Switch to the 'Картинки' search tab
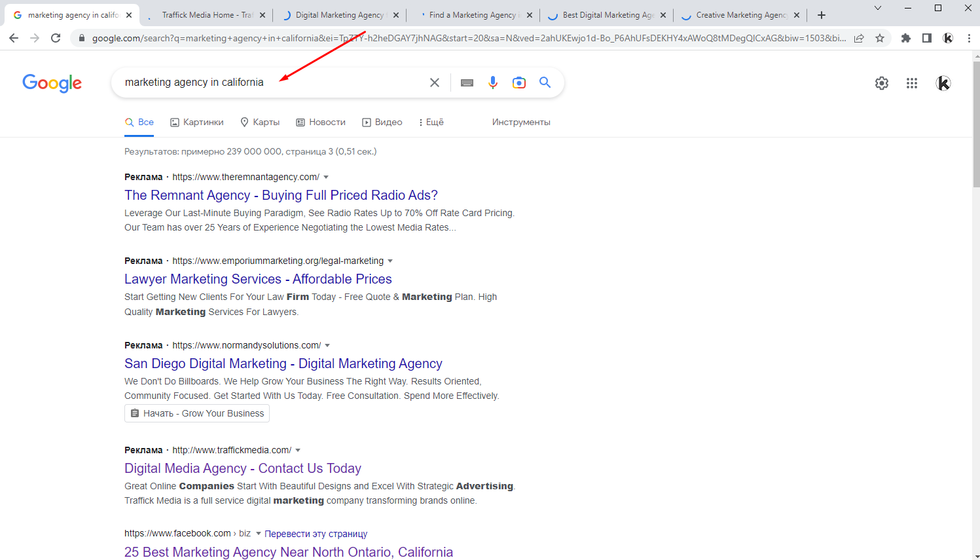Viewport: 980px width, 560px height. (196, 122)
